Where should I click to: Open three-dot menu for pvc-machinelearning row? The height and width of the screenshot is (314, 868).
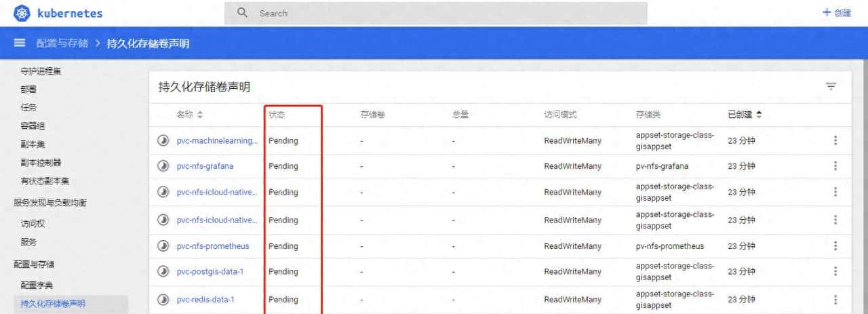835,140
